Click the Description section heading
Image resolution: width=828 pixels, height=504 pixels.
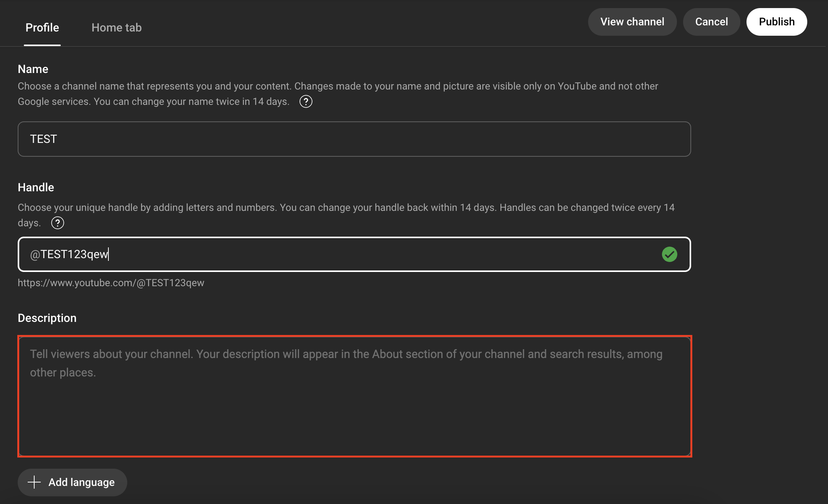47,318
